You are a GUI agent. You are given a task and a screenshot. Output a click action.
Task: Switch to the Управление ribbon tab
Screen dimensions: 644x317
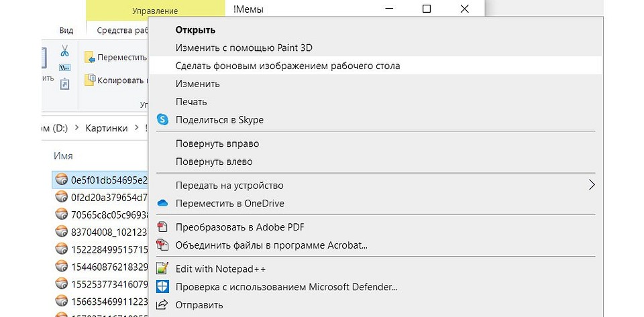[155, 11]
